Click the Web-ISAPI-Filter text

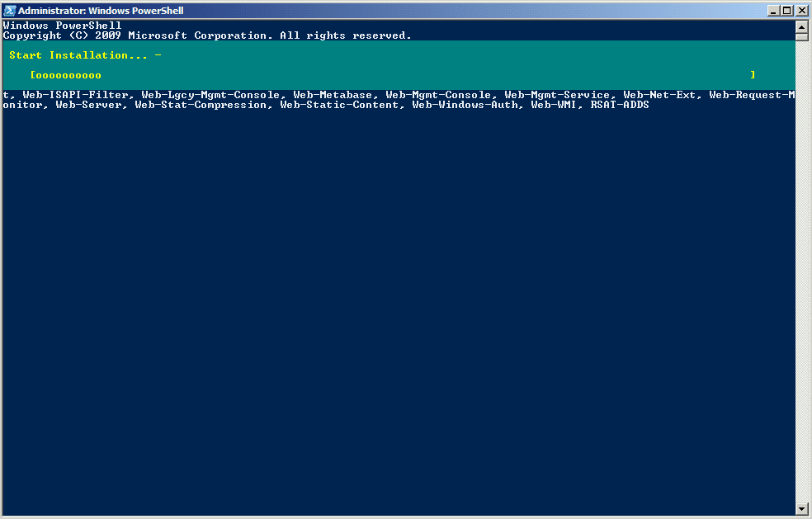tap(76, 95)
